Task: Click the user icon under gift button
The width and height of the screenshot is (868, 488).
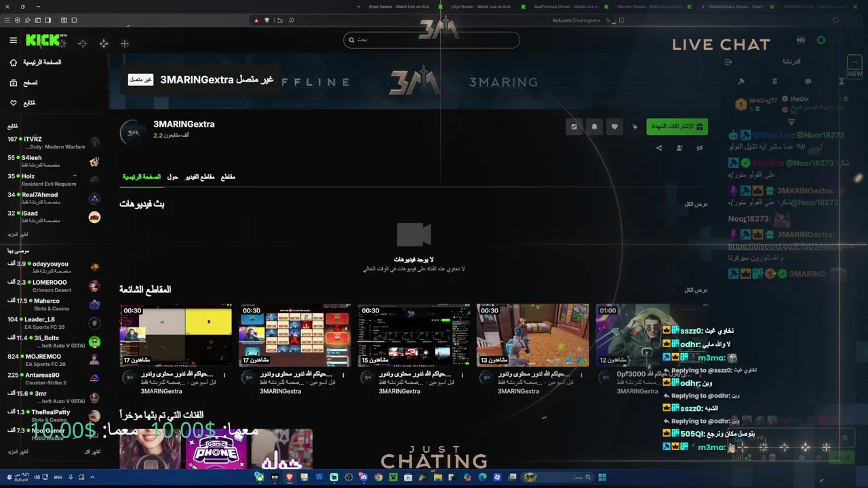Action: [679, 148]
